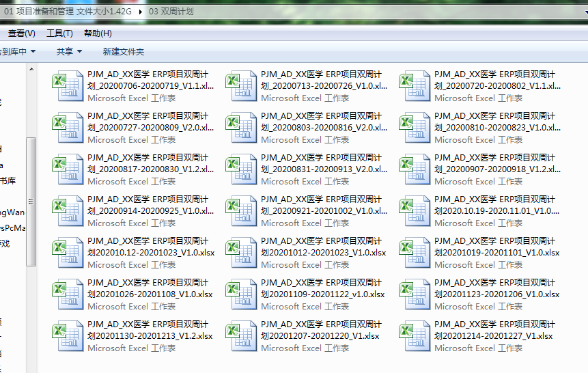Select Excel icon for 20201026-20201108_V1.0.xlsx

coord(68,294)
